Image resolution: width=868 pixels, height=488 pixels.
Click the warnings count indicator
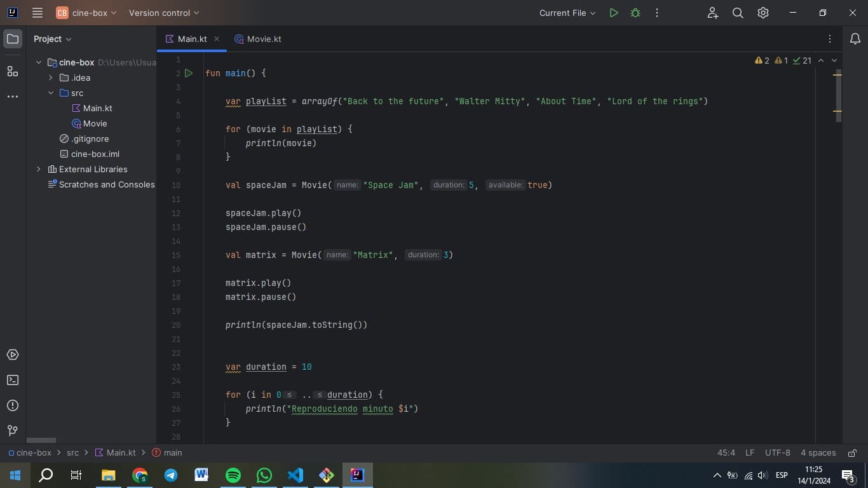pos(762,60)
